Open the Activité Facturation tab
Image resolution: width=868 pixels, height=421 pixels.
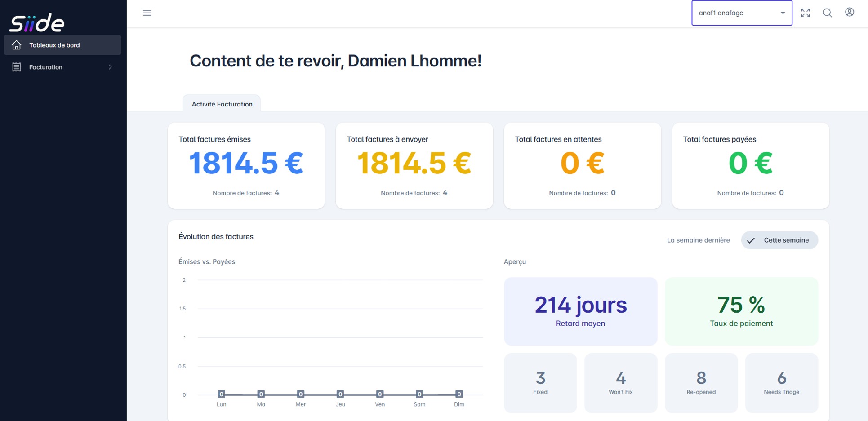(x=222, y=104)
